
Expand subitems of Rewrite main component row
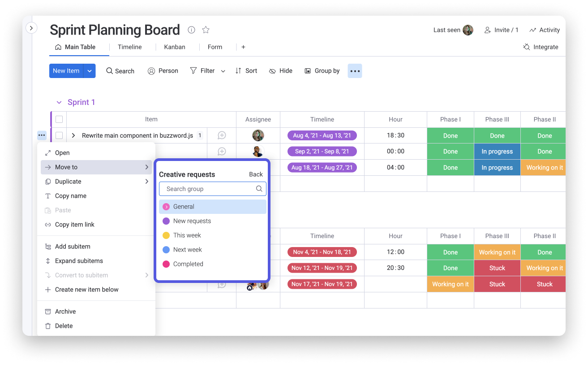[x=73, y=135]
